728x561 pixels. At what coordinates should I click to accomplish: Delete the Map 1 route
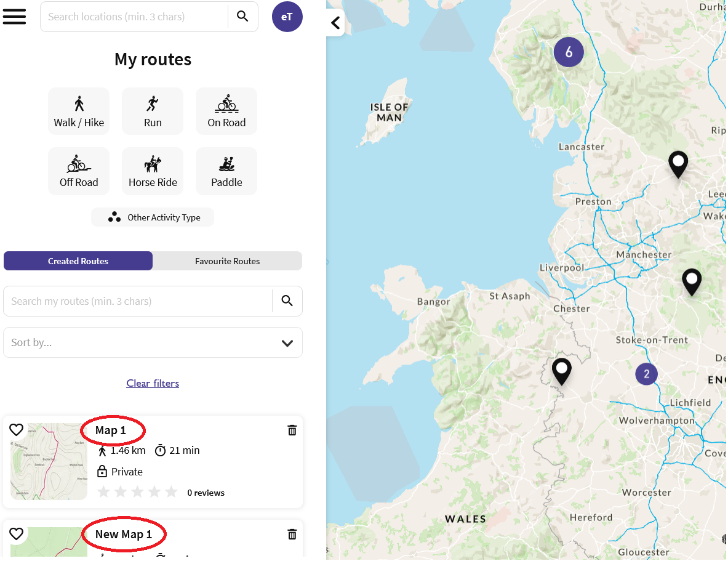(x=292, y=430)
